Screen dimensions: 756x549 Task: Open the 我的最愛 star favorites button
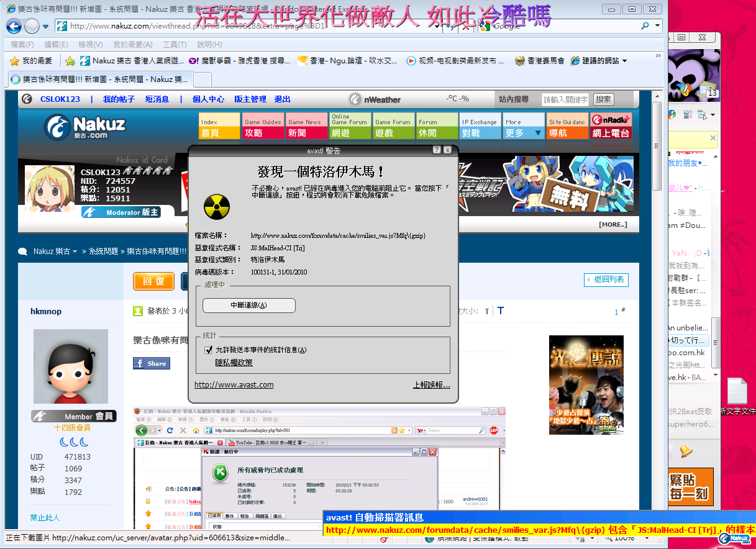pos(31,61)
